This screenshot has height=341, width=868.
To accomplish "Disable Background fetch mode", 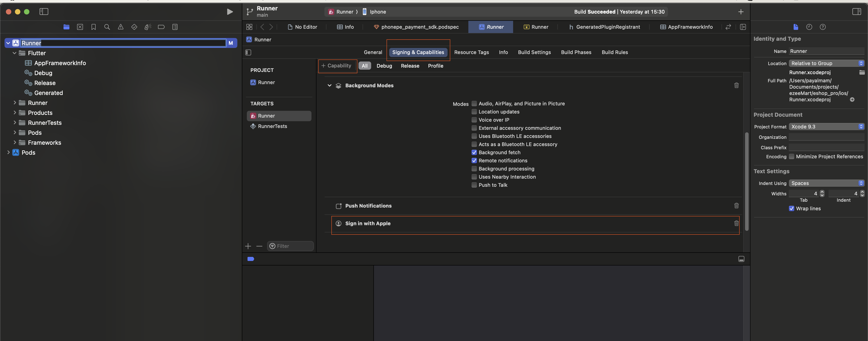I will [474, 152].
